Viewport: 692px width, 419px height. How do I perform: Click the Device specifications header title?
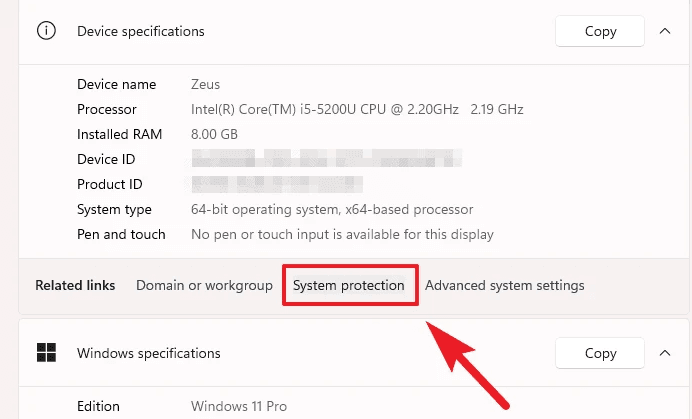141,31
